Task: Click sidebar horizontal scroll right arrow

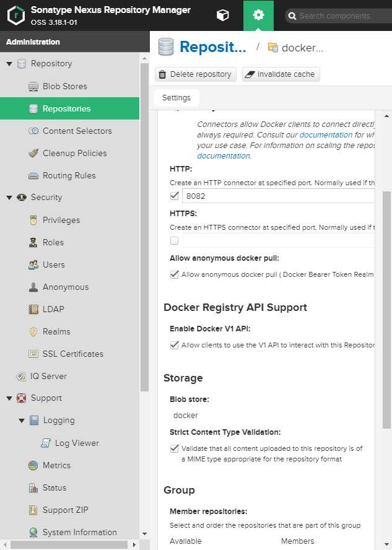Action: click(x=134, y=545)
